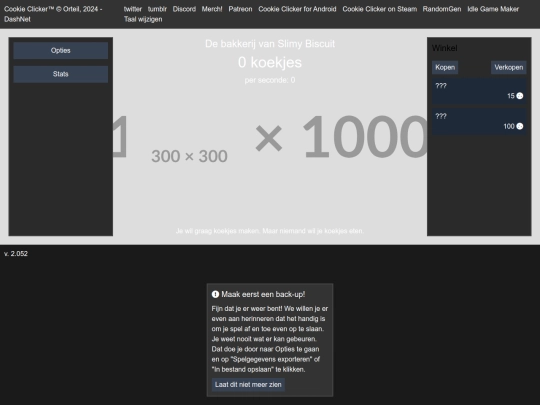Click Laat dit niet meer zien button
This screenshot has width=540, height=405.
tap(248, 385)
